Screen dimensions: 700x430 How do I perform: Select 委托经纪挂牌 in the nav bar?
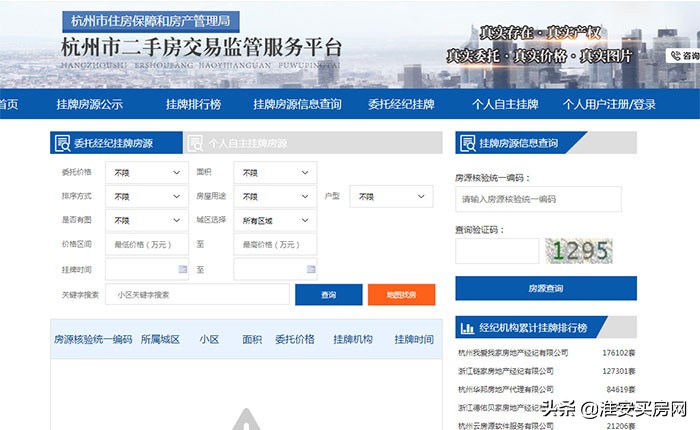coord(401,104)
